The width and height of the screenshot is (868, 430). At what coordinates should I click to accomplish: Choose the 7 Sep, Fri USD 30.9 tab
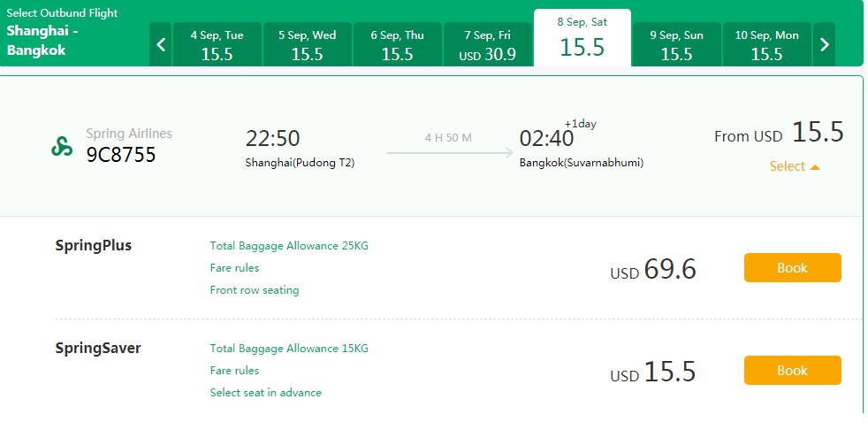pyautogui.click(x=488, y=44)
